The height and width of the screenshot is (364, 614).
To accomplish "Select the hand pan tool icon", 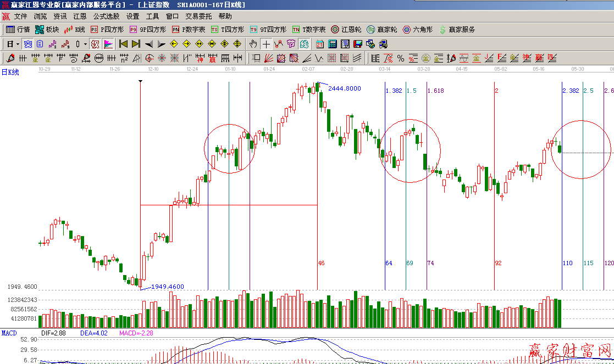I will pos(253,44).
